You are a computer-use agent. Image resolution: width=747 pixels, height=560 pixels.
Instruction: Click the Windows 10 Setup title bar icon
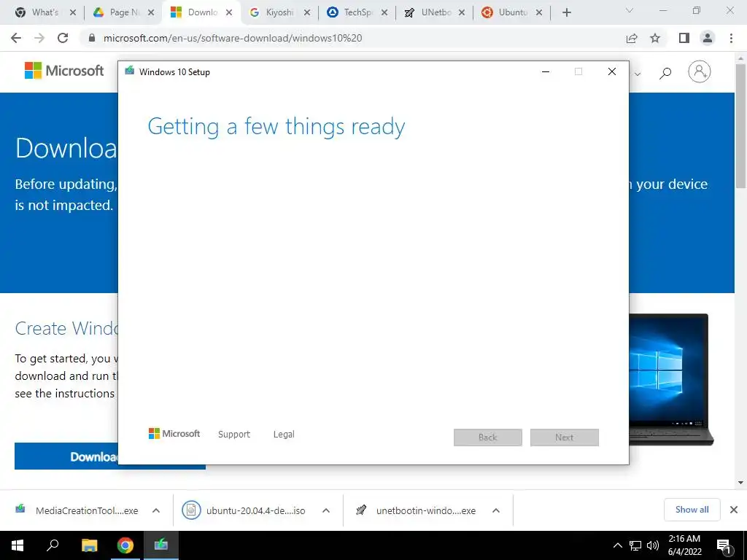tap(129, 71)
